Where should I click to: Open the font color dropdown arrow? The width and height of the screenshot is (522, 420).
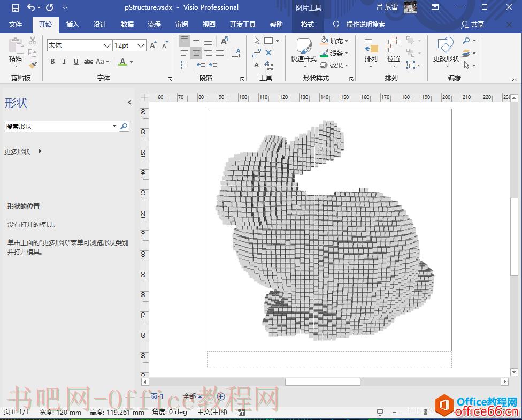(x=131, y=62)
